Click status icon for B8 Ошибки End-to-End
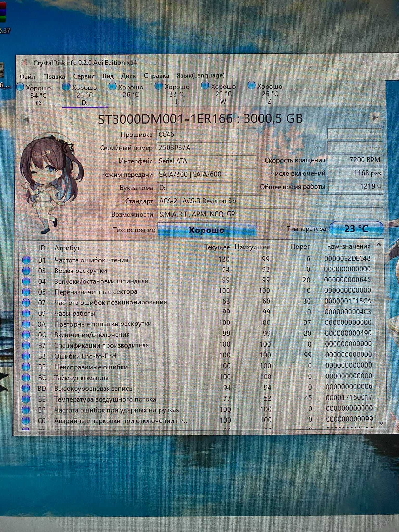The image size is (399, 532). (x=26, y=356)
